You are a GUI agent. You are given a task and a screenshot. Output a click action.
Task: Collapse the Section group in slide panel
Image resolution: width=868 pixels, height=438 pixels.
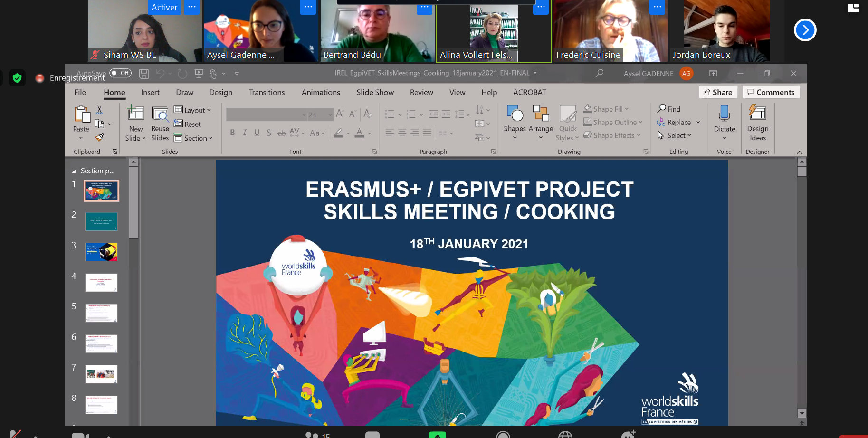click(x=74, y=171)
